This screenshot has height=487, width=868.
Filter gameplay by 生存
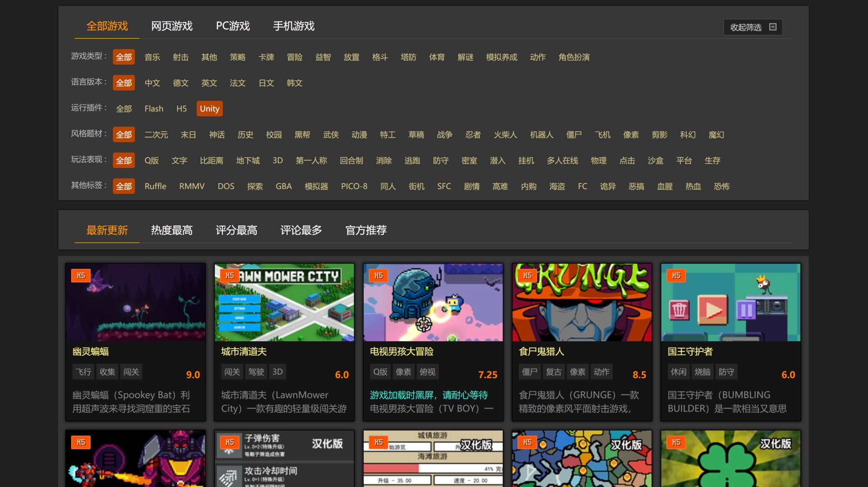click(x=712, y=161)
